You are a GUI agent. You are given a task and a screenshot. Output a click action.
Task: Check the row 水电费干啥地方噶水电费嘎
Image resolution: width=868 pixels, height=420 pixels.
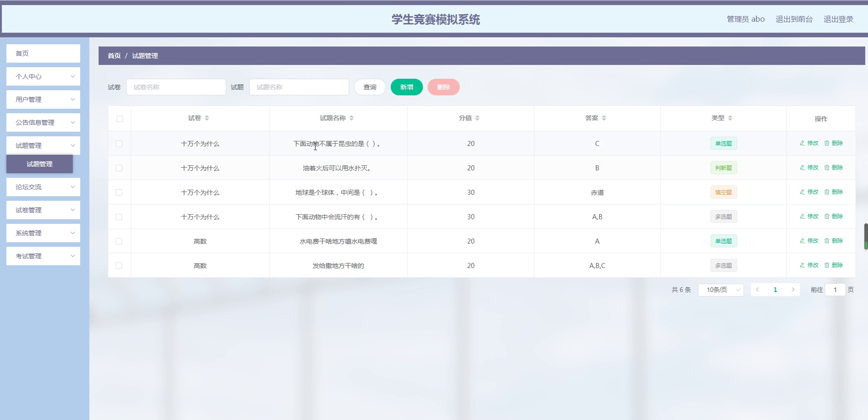pyautogui.click(x=119, y=241)
